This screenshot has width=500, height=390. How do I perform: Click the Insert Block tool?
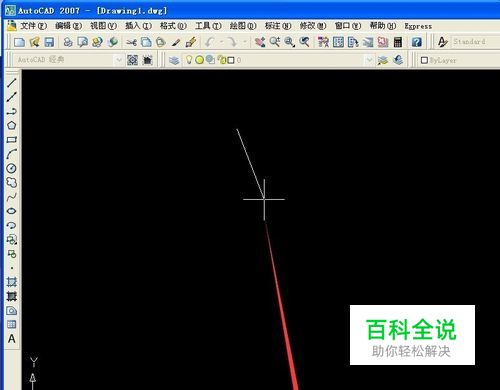coord(12,239)
